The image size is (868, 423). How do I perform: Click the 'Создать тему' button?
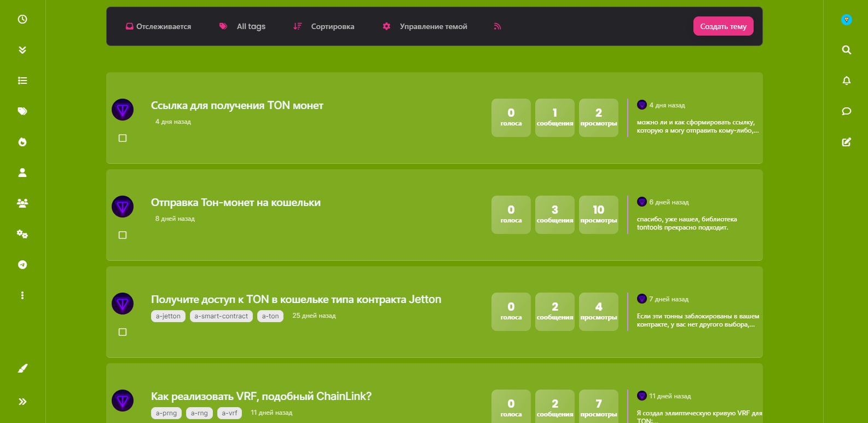tap(723, 26)
